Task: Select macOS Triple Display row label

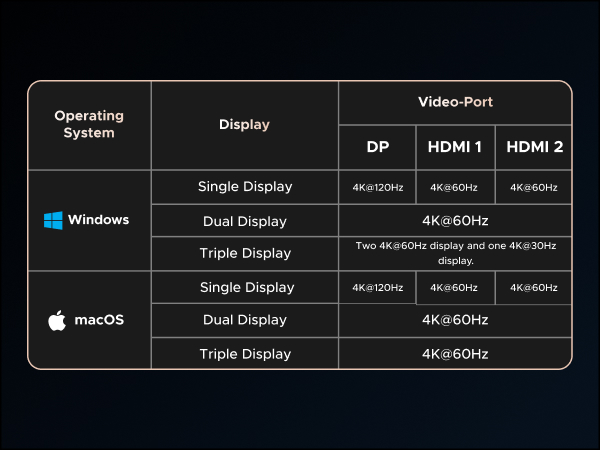Action: click(245, 354)
